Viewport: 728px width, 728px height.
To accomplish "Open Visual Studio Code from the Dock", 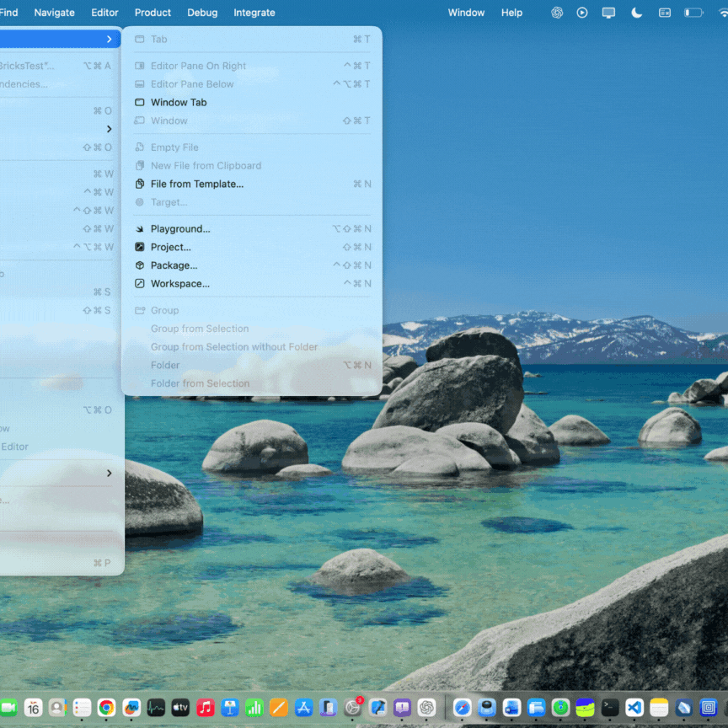I will (x=634, y=709).
